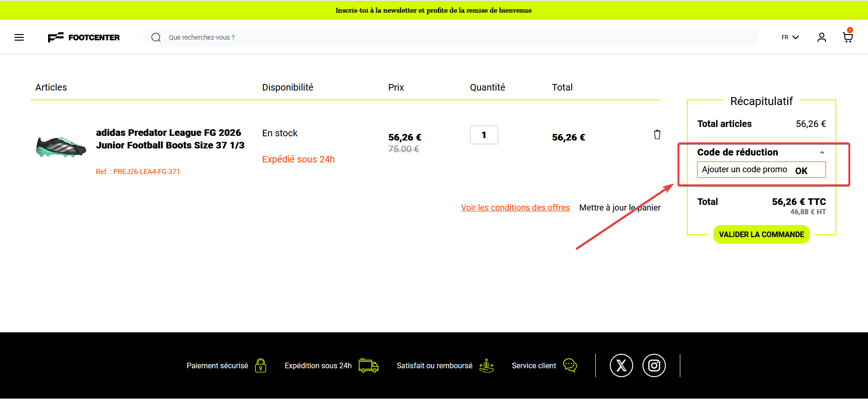Click the '56,26 € TTC' total amount

click(799, 202)
